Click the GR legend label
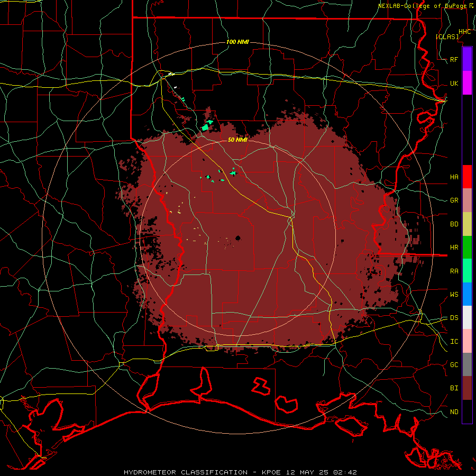The image size is (476, 476). point(454,200)
